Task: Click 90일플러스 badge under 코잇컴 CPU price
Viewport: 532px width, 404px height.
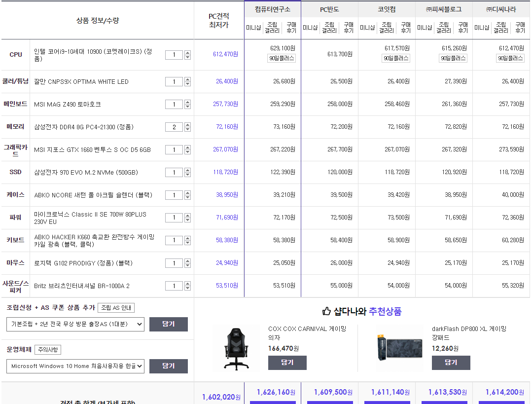Action: point(396,58)
